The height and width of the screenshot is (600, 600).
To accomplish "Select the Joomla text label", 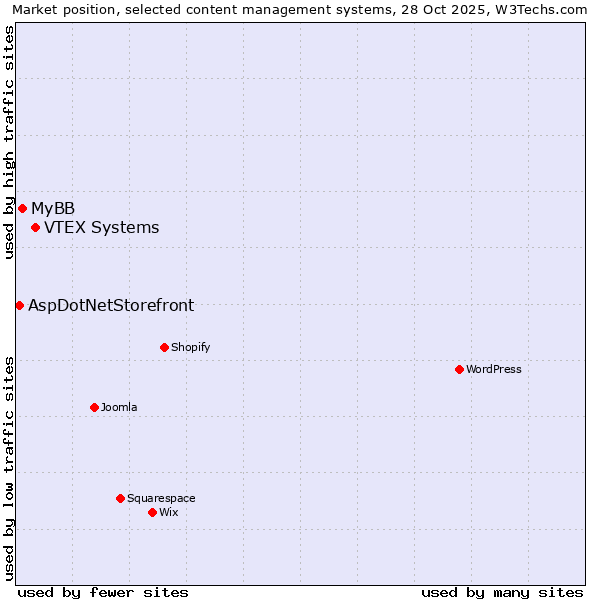I will tap(119, 407).
